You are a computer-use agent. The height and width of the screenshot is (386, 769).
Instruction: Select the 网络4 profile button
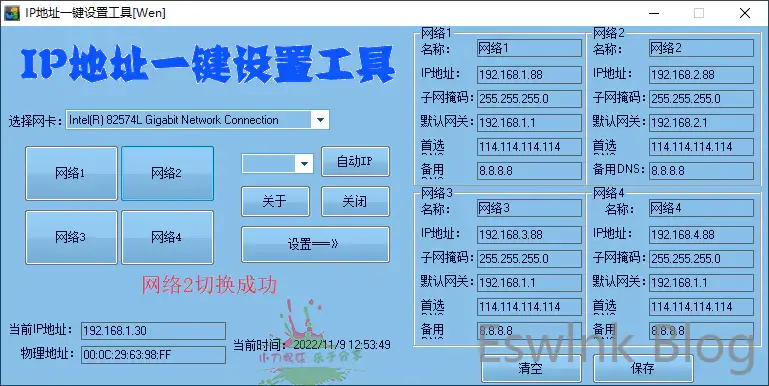pyautogui.click(x=167, y=237)
